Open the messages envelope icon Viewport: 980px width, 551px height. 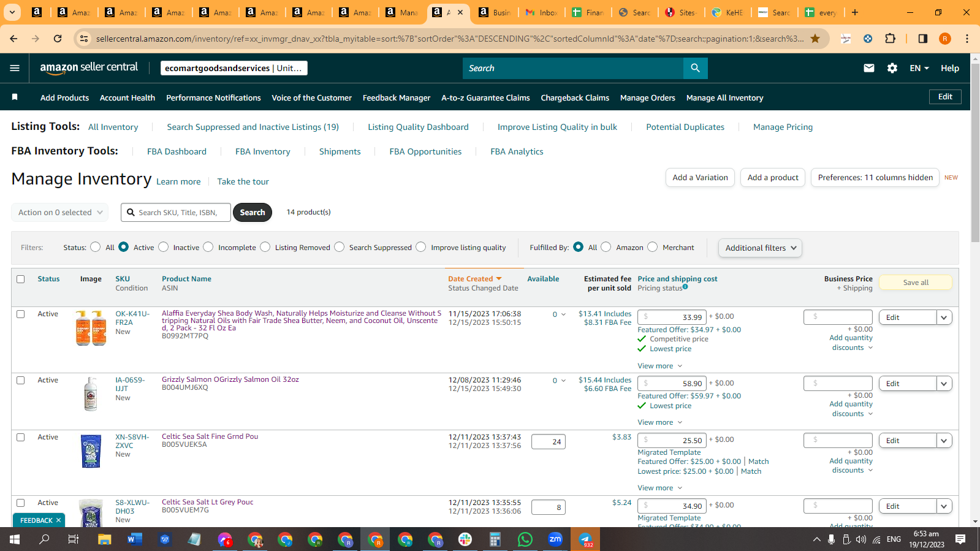pos(869,68)
